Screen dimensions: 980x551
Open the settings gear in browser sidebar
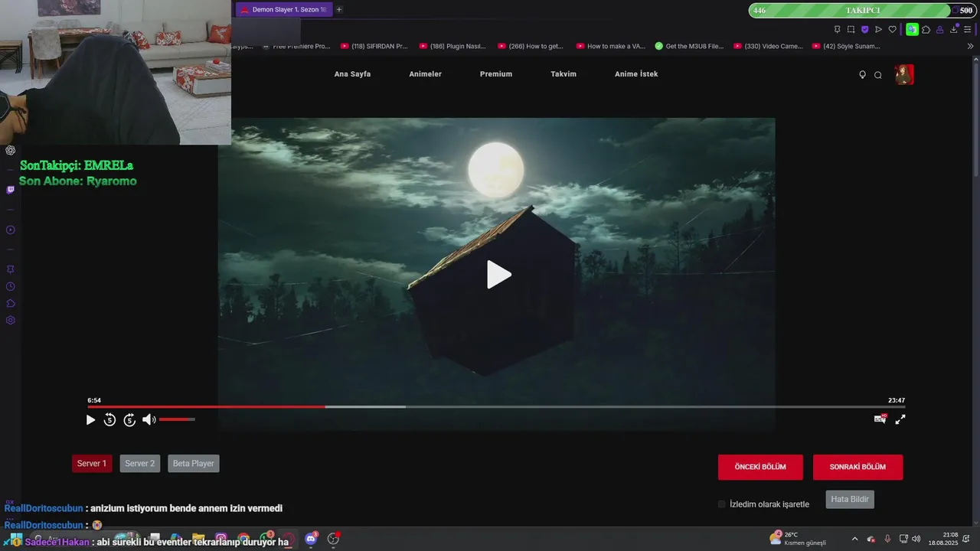[11, 320]
